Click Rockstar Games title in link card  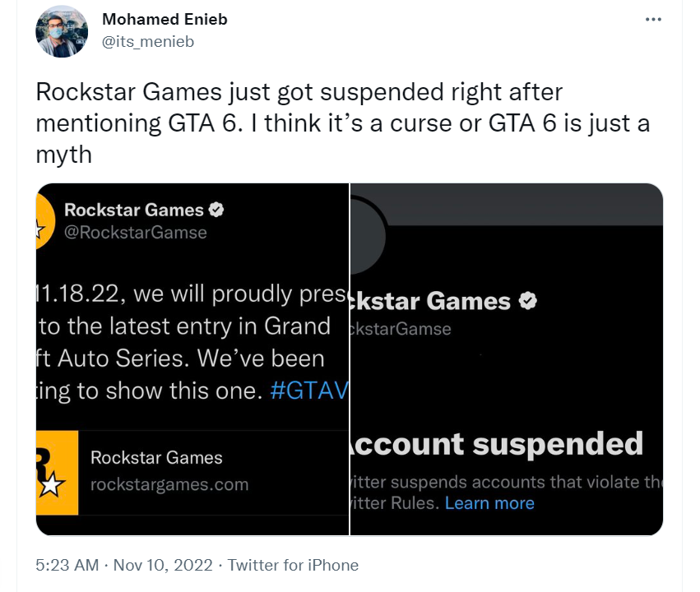(156, 458)
